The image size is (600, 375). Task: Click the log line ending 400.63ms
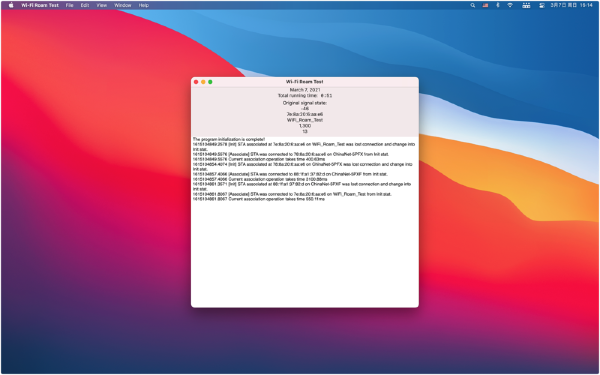(x=259, y=159)
